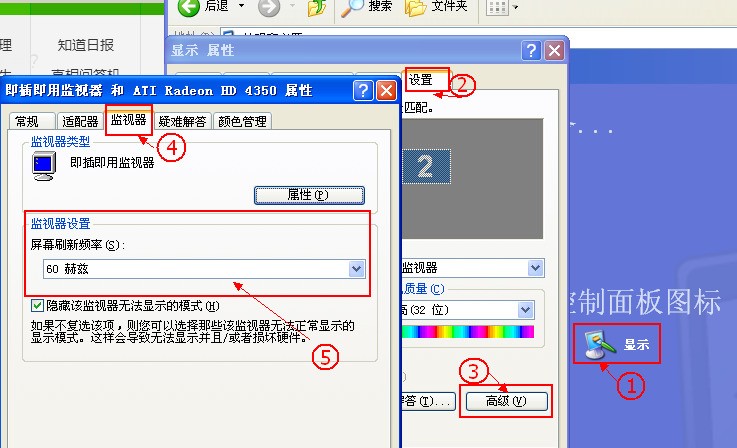
Task: Click the Explorer forward arrow icon
Action: coord(269,7)
